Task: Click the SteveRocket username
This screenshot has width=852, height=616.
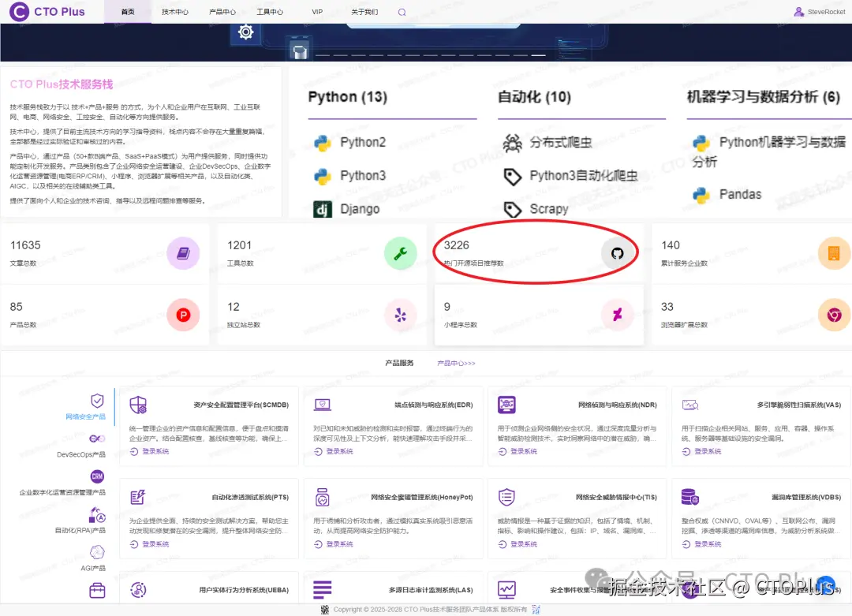Action: click(x=826, y=12)
